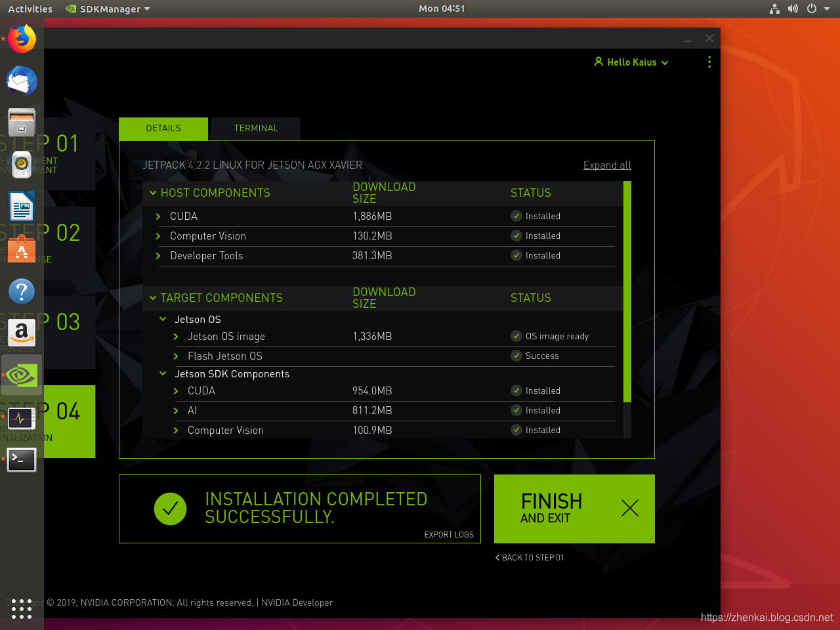Click the FINISH AND EXIT button

tap(574, 509)
